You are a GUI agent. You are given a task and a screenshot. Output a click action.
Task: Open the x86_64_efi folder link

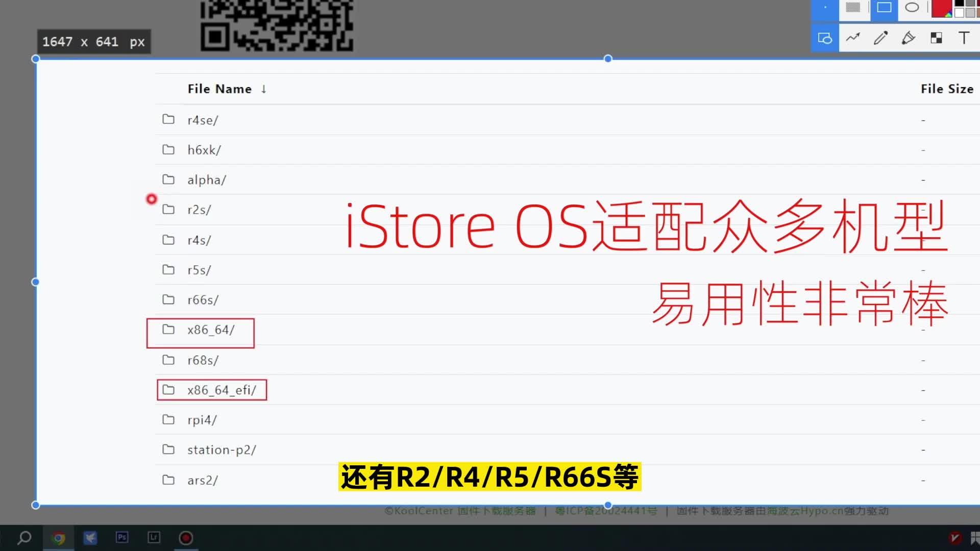[x=220, y=389]
